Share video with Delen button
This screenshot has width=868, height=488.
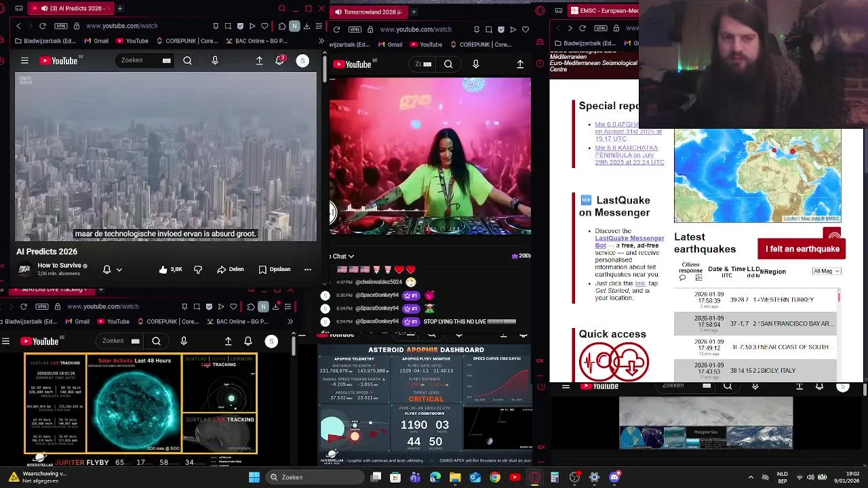[x=231, y=269]
